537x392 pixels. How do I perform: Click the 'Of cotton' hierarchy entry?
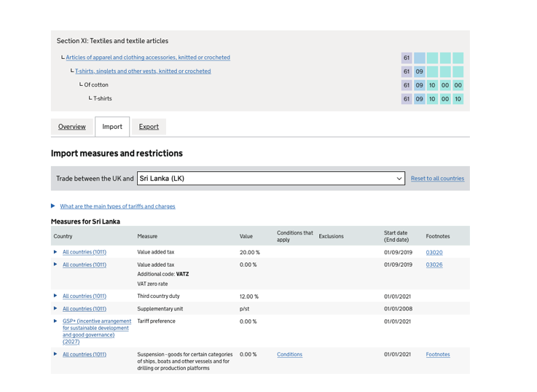96,85
